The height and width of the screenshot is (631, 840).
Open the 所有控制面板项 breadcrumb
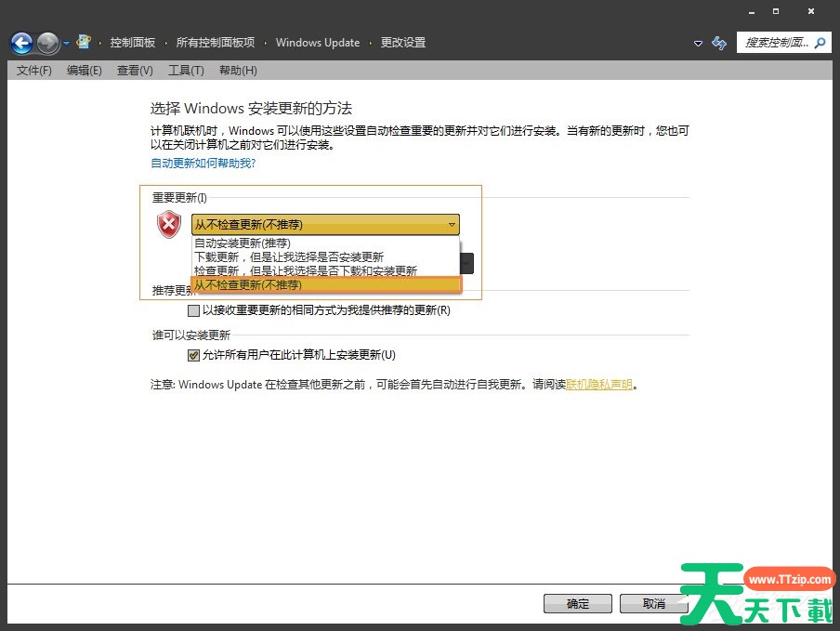coord(216,43)
